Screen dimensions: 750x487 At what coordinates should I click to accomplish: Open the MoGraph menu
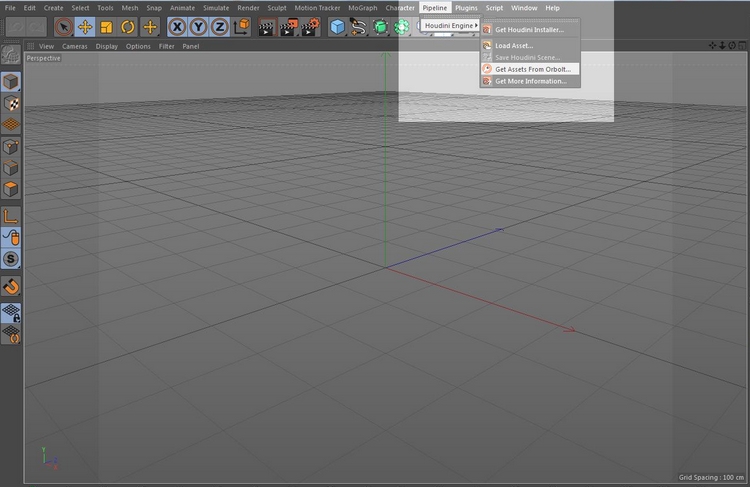click(362, 8)
